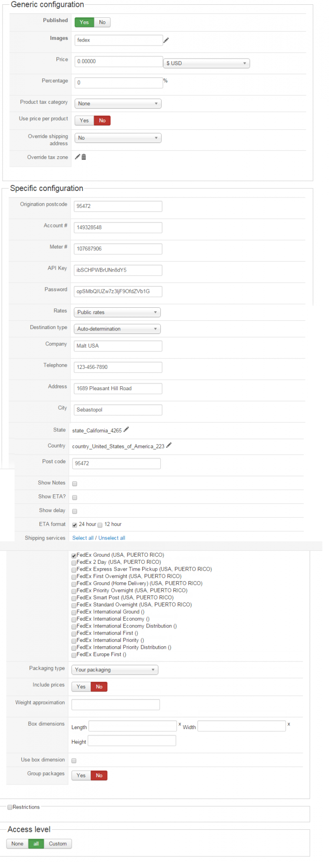The width and height of the screenshot is (329, 868).
Task: Edit the State value with pencil icon
Action: (x=126, y=430)
